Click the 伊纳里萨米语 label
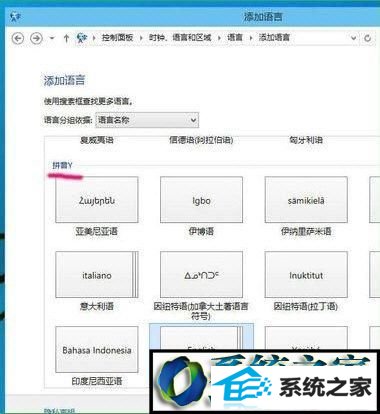The width and height of the screenshot is (380, 414). coord(306,231)
